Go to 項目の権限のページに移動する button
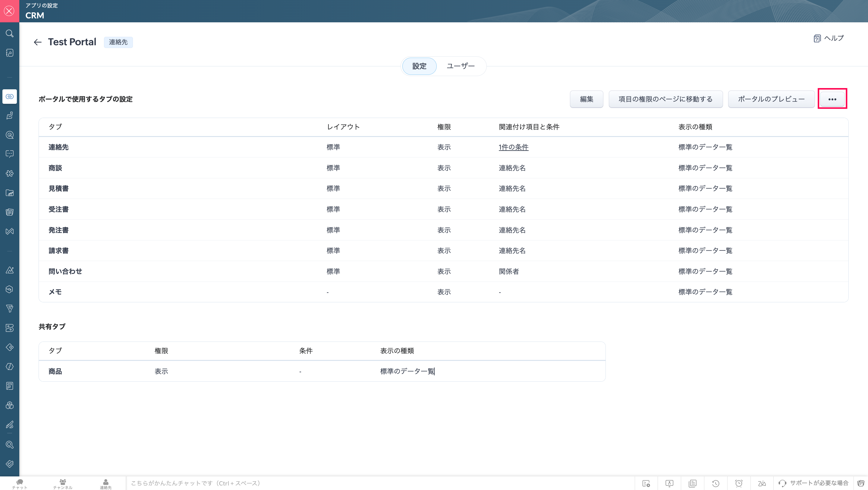 pos(665,99)
